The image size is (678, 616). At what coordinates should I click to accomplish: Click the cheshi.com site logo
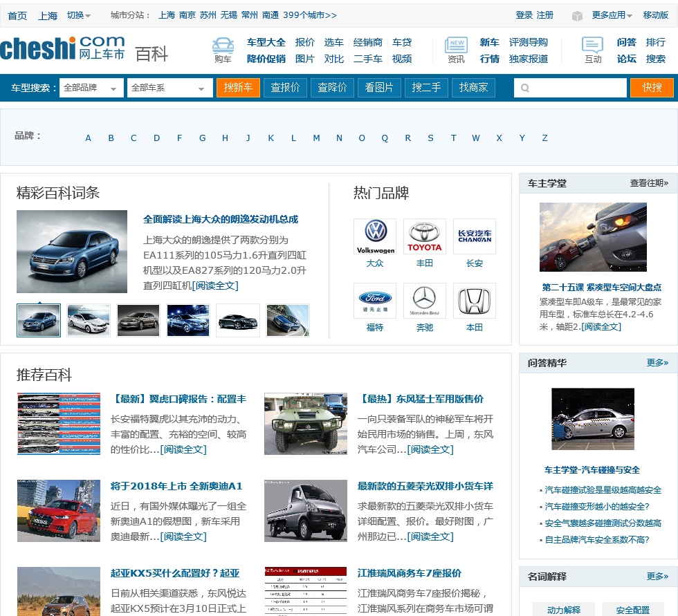click(62, 48)
